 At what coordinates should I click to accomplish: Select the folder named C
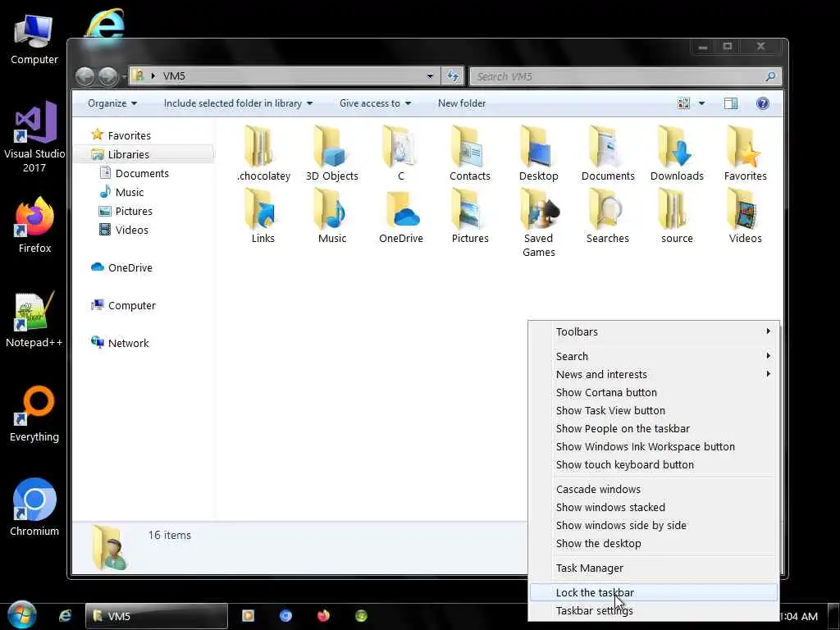pyautogui.click(x=400, y=153)
